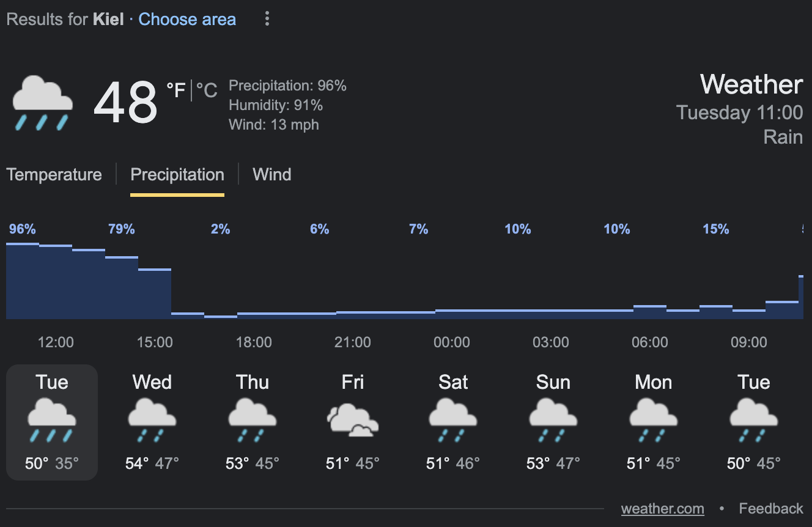This screenshot has width=812, height=527.
Task: Switch to the Wind tab
Action: pyautogui.click(x=271, y=175)
